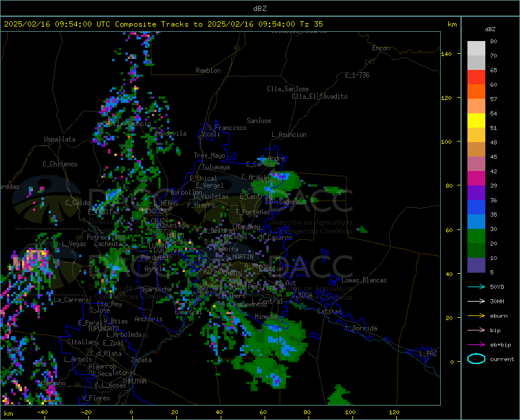Click the '30HM' legend label
Screen dimensions: 520x420
click(x=497, y=302)
